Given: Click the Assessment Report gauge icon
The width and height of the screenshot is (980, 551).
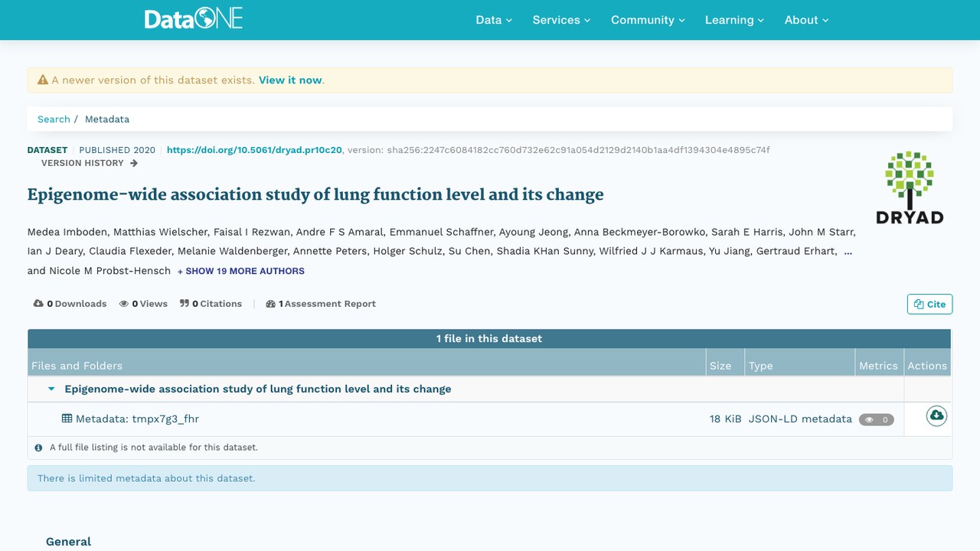Looking at the screenshot, I should (x=270, y=304).
